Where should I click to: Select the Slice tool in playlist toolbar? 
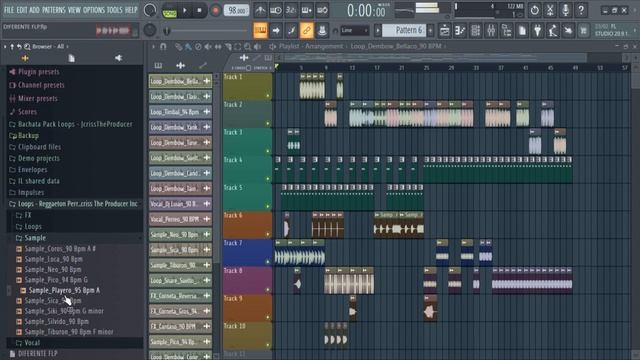228,47
